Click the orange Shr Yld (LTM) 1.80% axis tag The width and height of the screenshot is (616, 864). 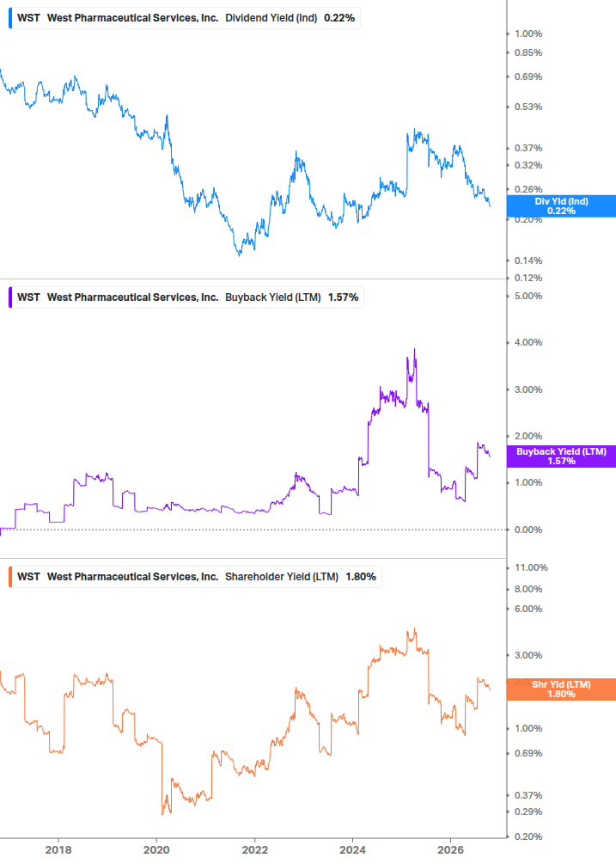click(x=561, y=689)
